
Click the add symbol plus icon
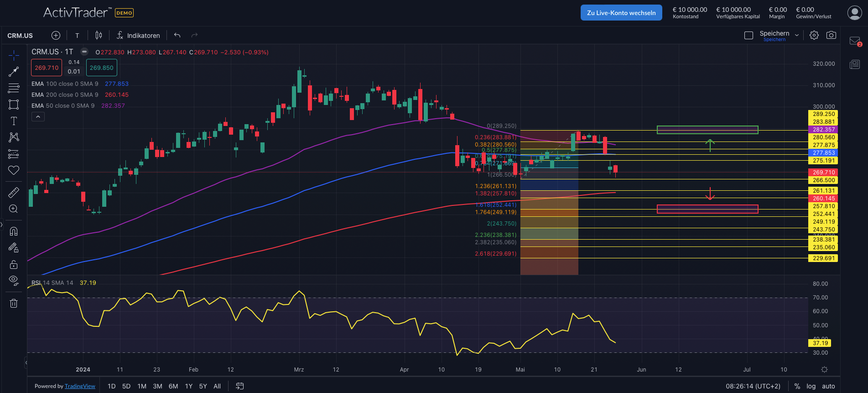56,36
